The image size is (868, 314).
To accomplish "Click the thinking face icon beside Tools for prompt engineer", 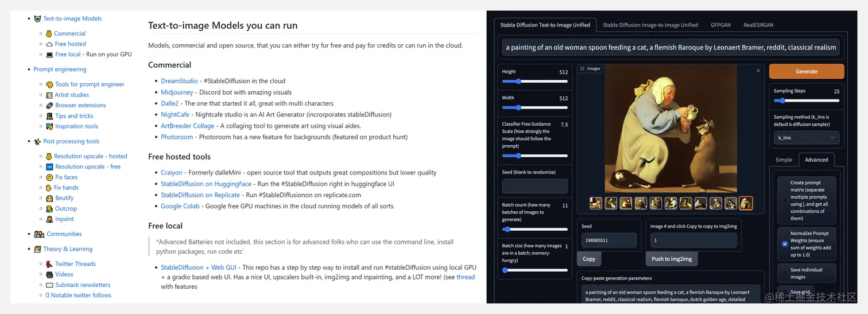I will (49, 84).
